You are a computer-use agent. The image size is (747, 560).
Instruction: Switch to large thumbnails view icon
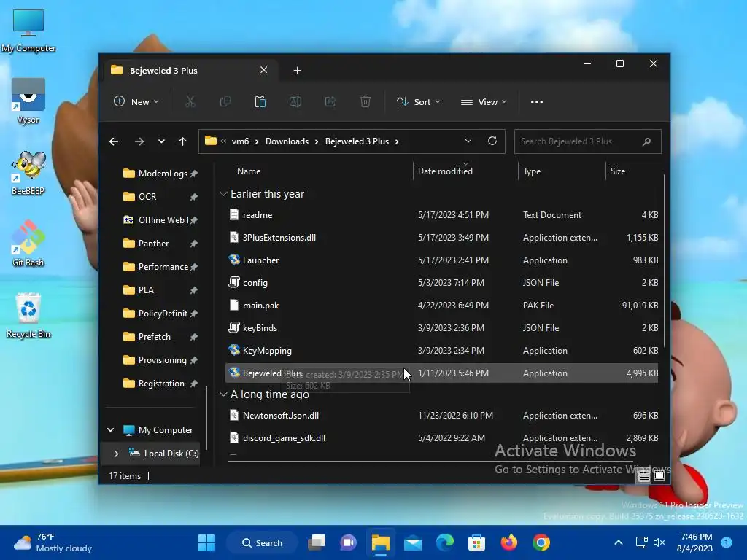click(659, 475)
